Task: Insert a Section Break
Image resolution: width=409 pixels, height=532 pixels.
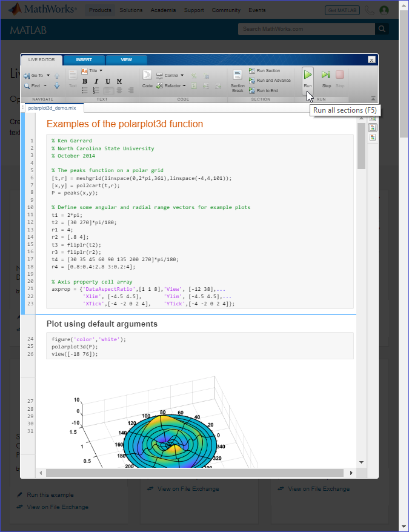Action: pos(238,79)
